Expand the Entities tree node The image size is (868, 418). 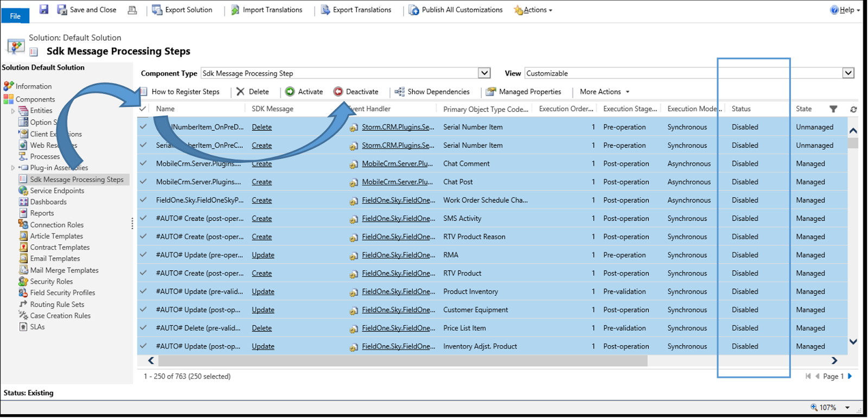[x=13, y=111]
